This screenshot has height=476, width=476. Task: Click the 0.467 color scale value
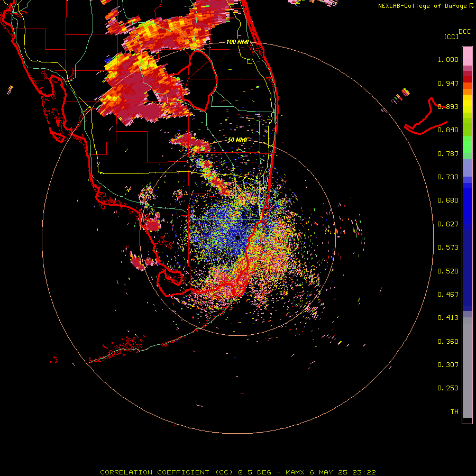click(x=448, y=295)
